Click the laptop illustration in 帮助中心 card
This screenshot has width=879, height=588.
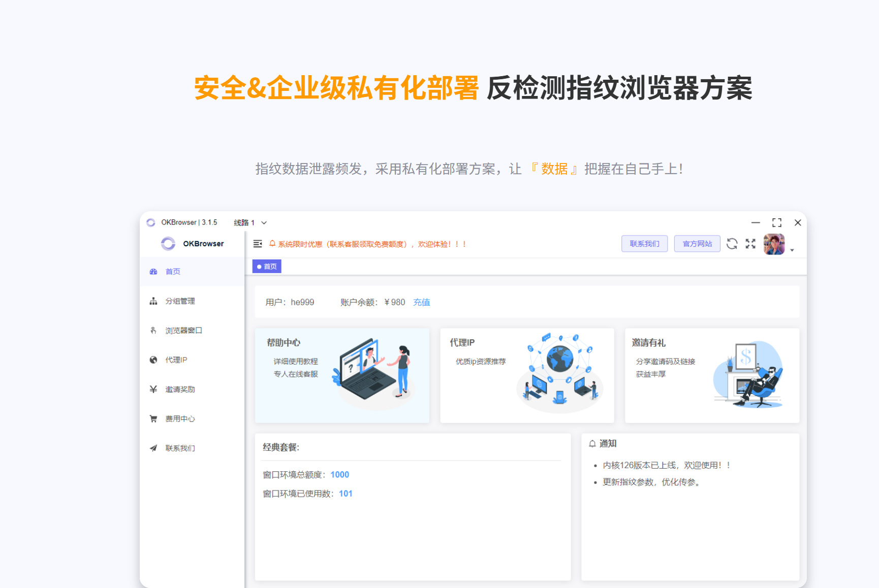373,373
